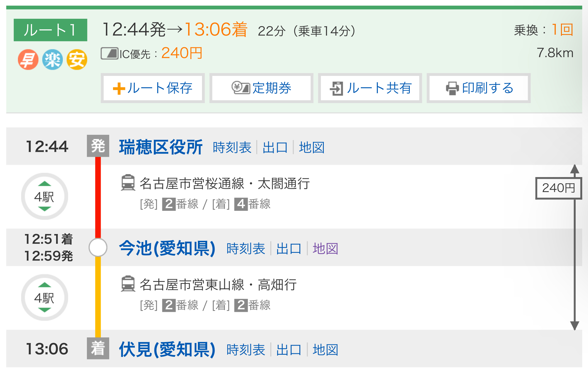Click the gray 発 departure marker icon
The width and height of the screenshot is (588, 375).
coord(98,146)
